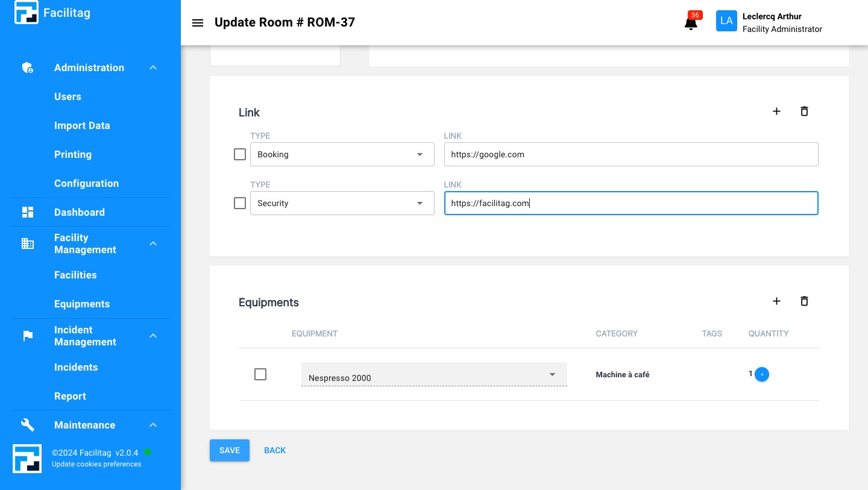
Task: Open the Booking type dropdown
Action: [x=342, y=154]
